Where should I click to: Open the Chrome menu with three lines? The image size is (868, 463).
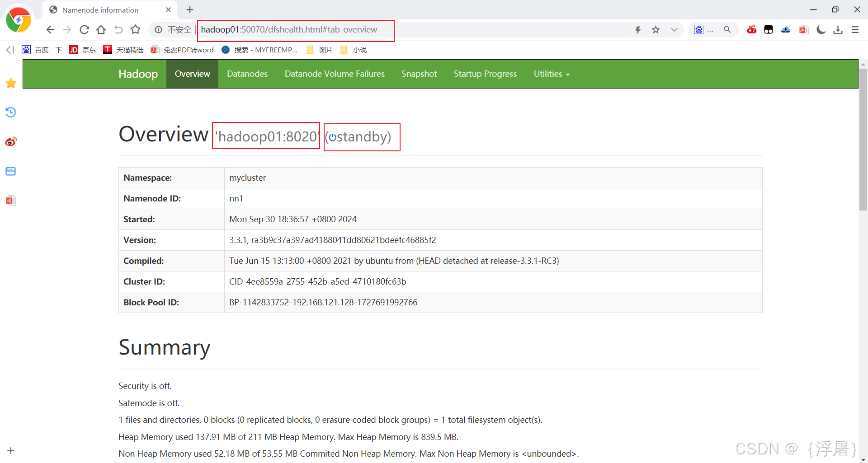[x=855, y=30]
